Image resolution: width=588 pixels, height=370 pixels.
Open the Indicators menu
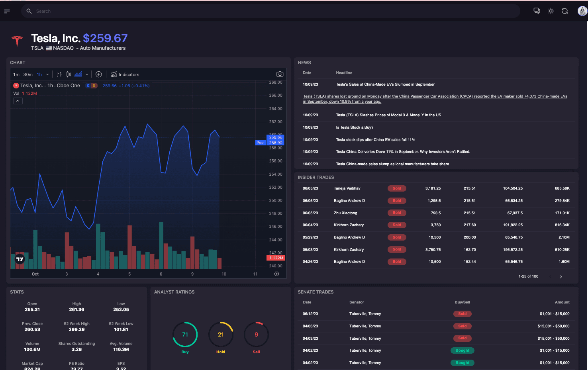125,74
